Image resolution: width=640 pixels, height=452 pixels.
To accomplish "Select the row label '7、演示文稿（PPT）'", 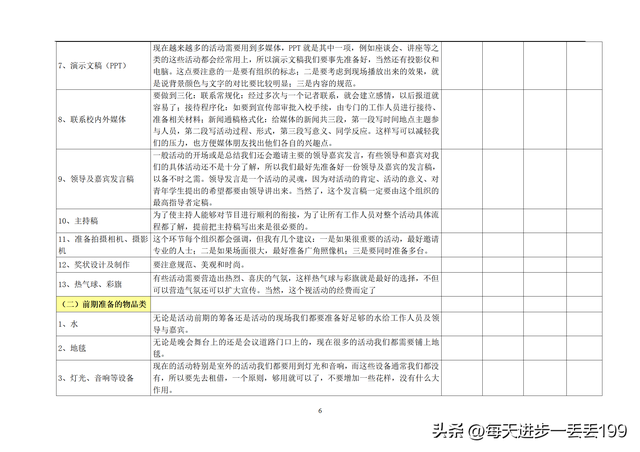I will coord(93,66).
